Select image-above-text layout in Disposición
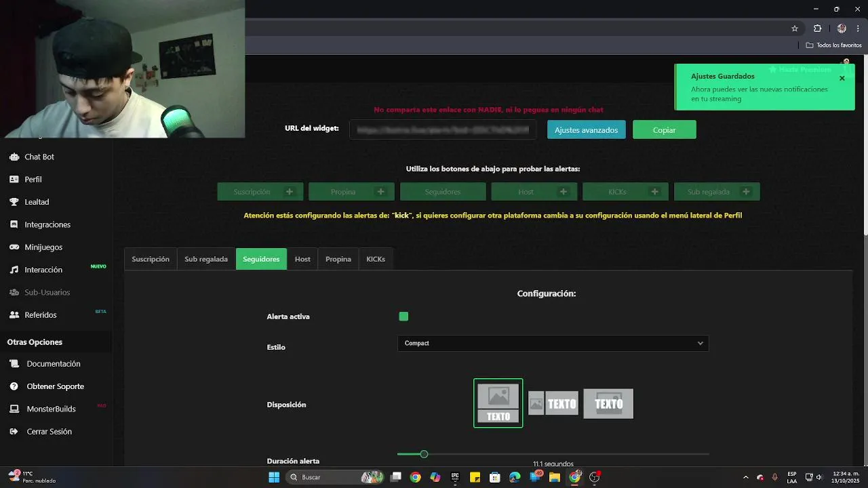The width and height of the screenshot is (868, 488). click(x=498, y=403)
